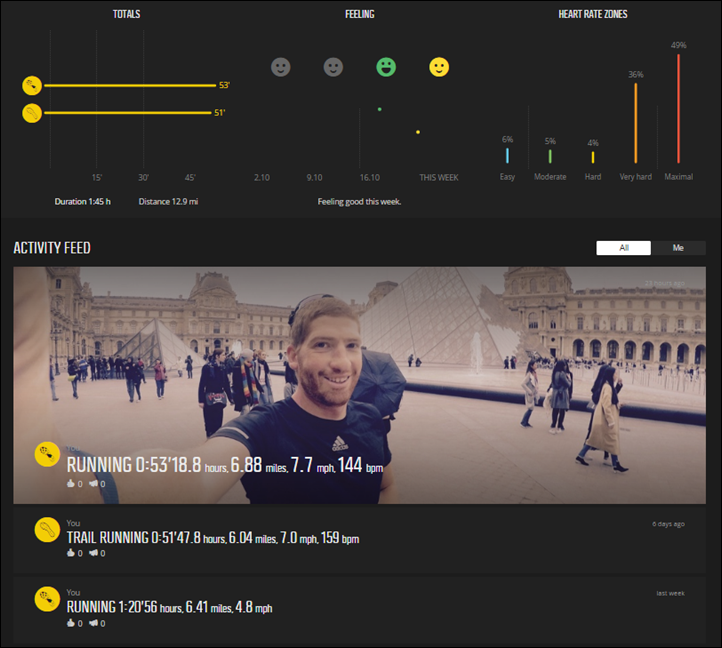Image resolution: width=722 pixels, height=648 pixels.
Task: Switch activity feed filter to Me
Action: (x=678, y=248)
